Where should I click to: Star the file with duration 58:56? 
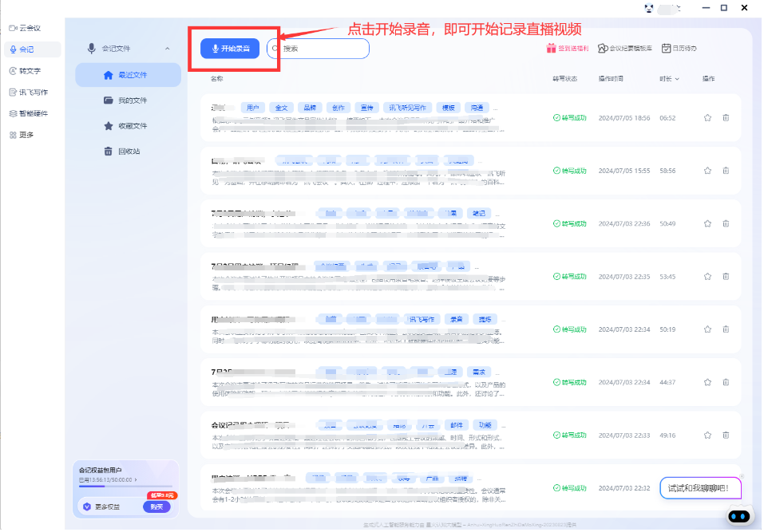[x=707, y=171]
